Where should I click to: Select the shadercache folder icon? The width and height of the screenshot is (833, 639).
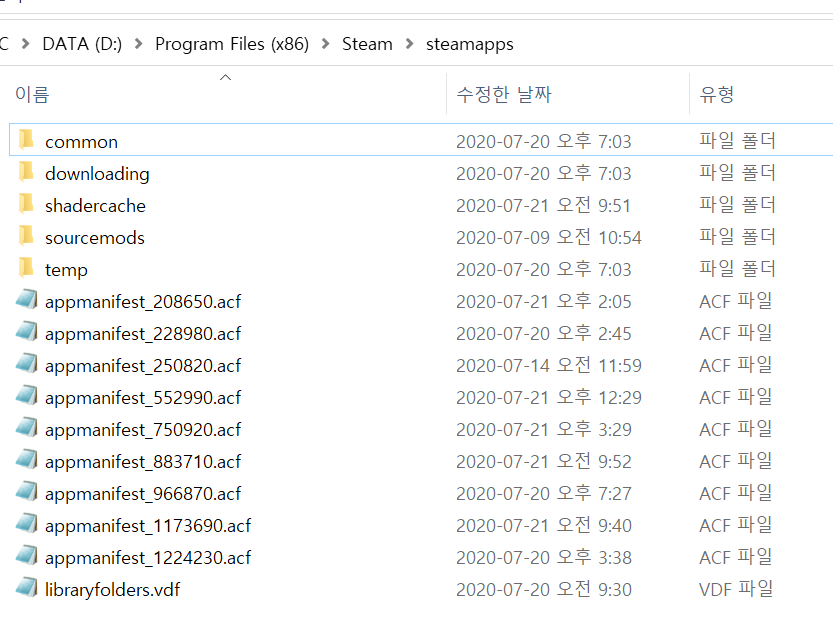click(26, 203)
